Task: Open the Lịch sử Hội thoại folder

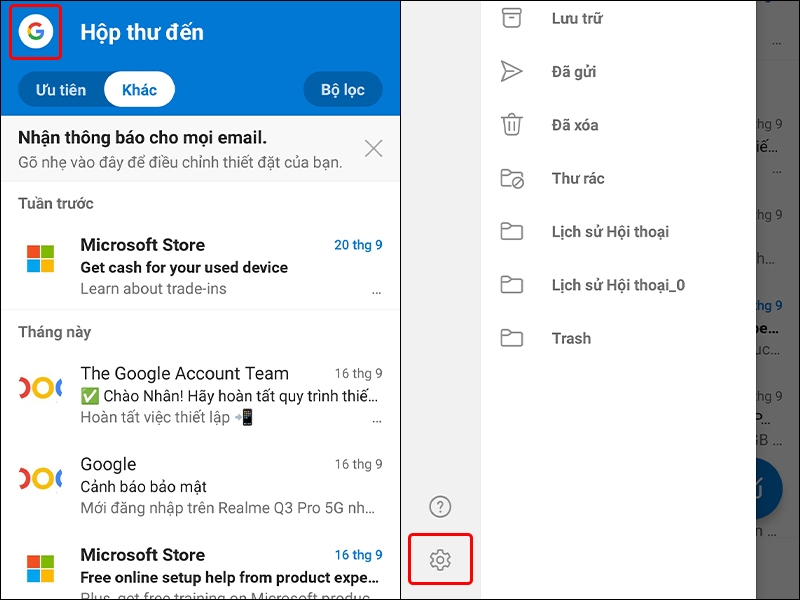Action: click(610, 232)
